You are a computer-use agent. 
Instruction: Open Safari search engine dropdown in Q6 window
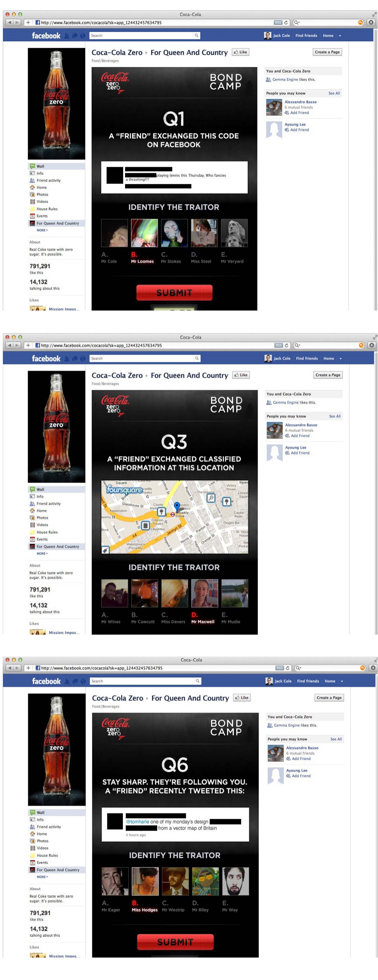[299, 668]
